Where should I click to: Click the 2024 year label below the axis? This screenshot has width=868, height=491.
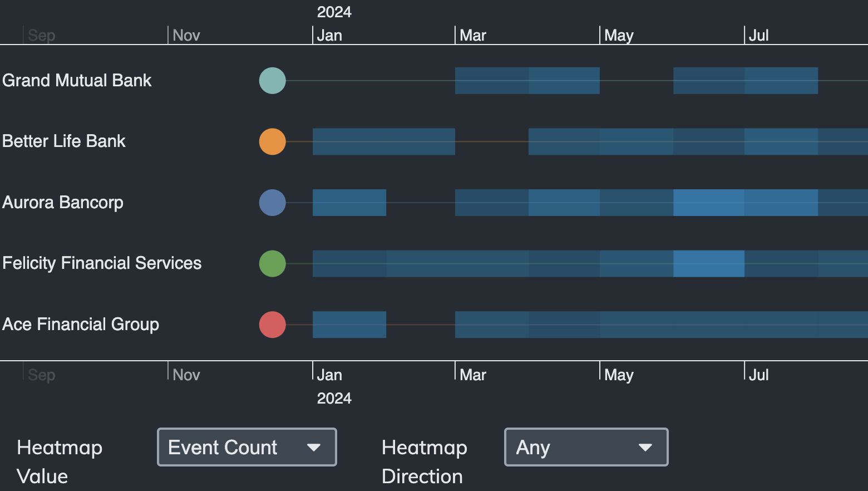pyautogui.click(x=334, y=399)
